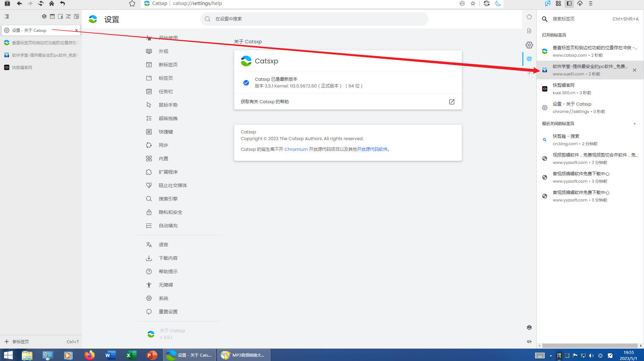Image resolution: width=644 pixels, height=361 pixels.
Task: Open Windows Start menu
Action: (x=8, y=355)
